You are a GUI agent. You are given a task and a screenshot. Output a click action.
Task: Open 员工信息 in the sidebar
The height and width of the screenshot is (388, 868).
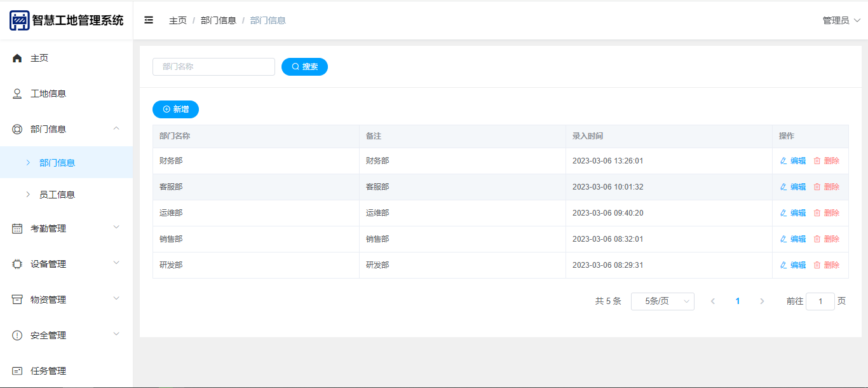click(57, 195)
